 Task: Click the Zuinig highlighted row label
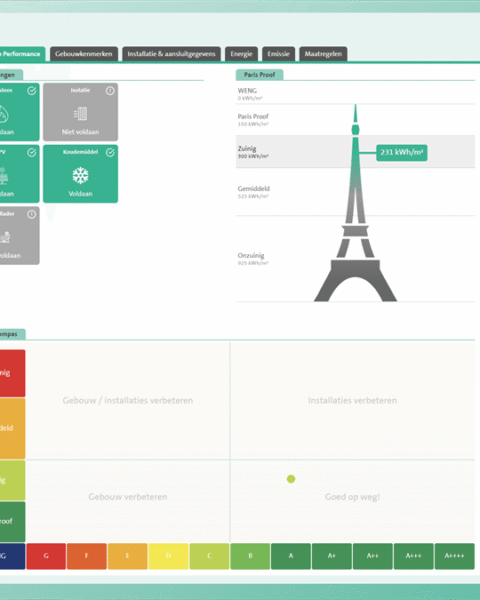(247, 148)
